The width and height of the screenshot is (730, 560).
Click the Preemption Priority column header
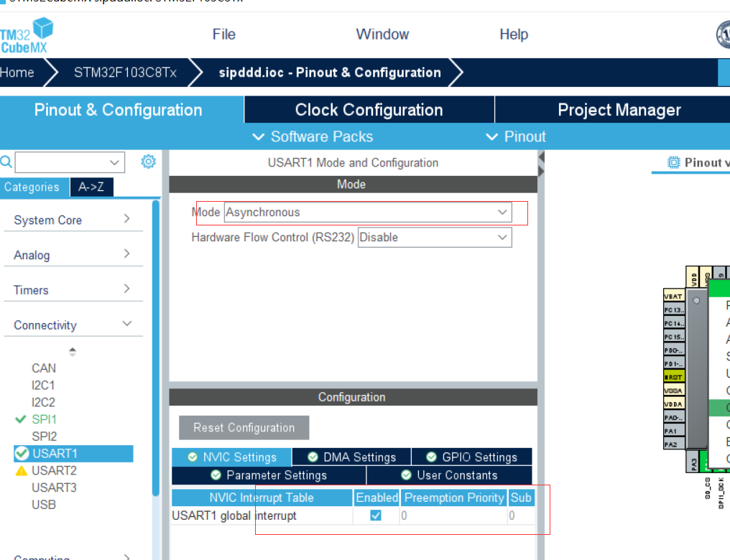coord(454,498)
